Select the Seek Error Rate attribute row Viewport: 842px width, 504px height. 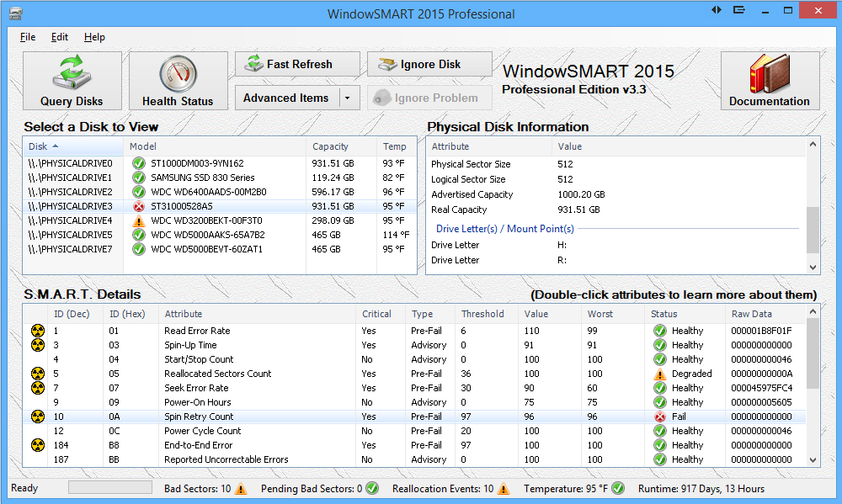point(196,388)
